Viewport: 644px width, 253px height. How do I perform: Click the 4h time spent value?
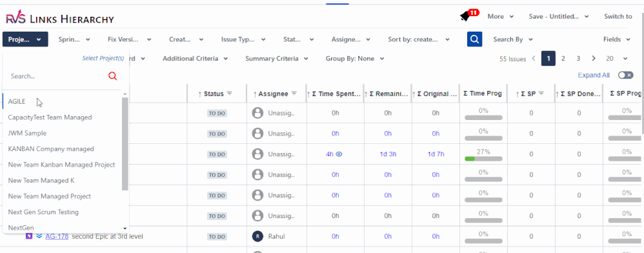(x=330, y=154)
